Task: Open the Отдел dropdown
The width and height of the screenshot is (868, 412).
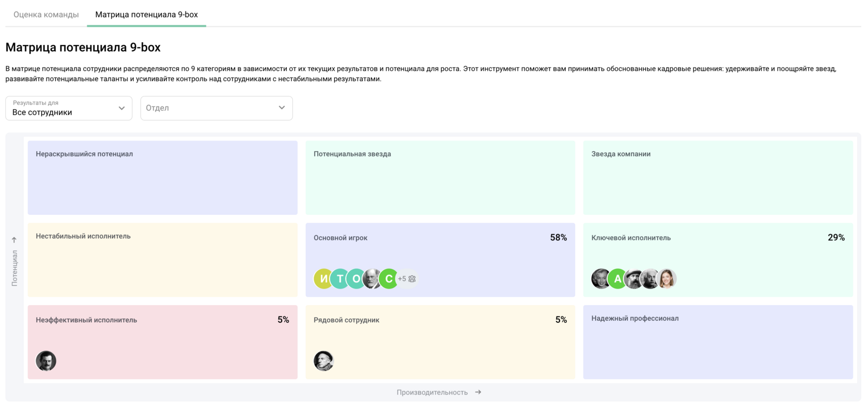Action: click(x=216, y=108)
